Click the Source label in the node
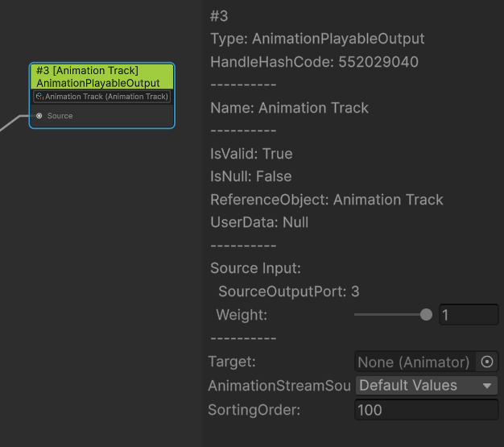This screenshot has width=504, height=447. [60, 116]
